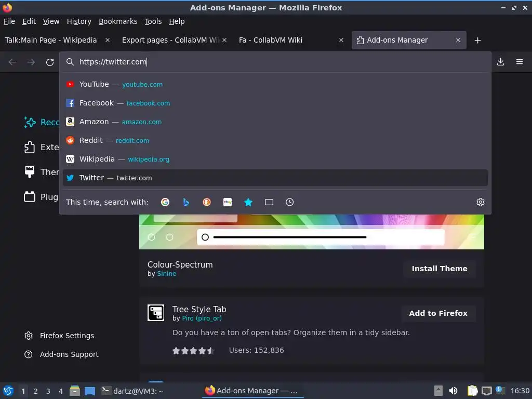Click the address bar containing https://twitter.com

275,62
